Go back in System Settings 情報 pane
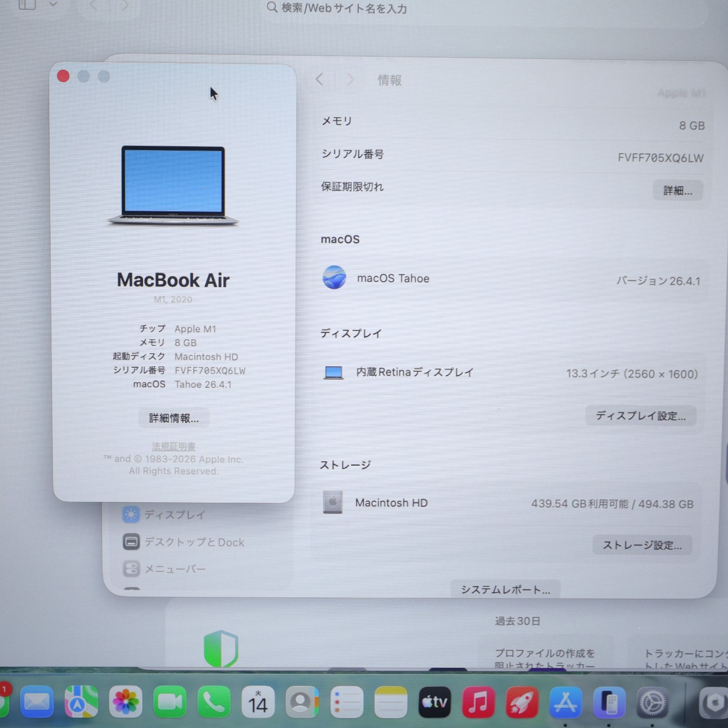Screen dimensions: 728x728 click(x=320, y=80)
